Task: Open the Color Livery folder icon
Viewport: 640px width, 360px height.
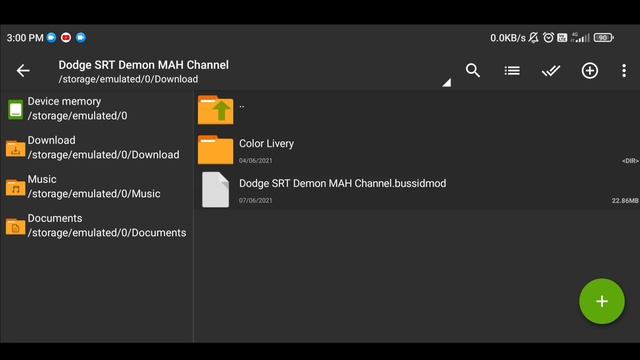Action: pyautogui.click(x=216, y=150)
